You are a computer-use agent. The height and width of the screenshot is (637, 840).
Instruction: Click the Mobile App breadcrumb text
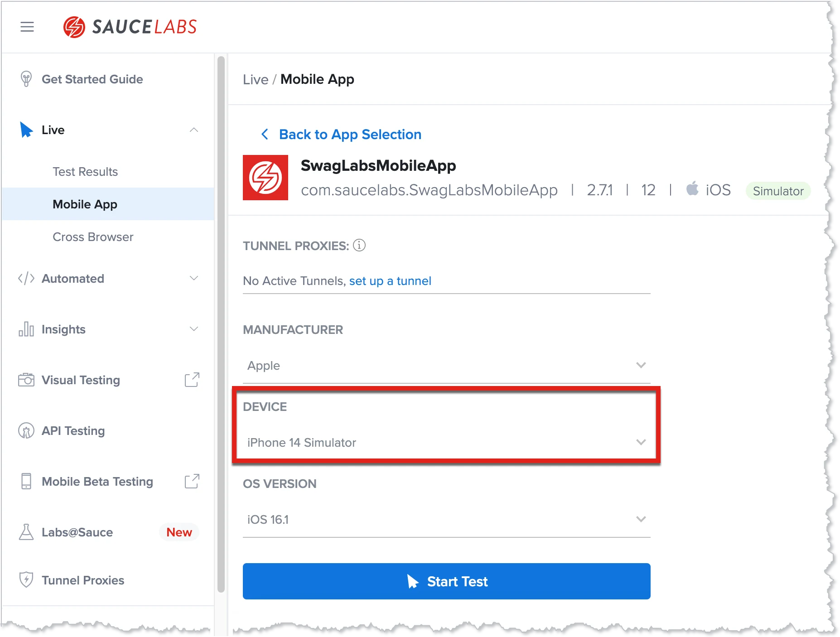(317, 79)
